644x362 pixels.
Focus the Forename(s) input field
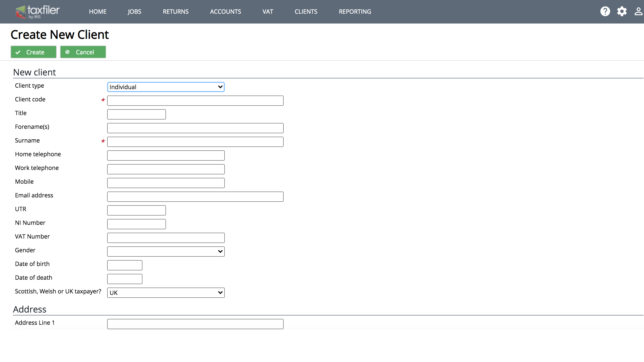pos(195,128)
